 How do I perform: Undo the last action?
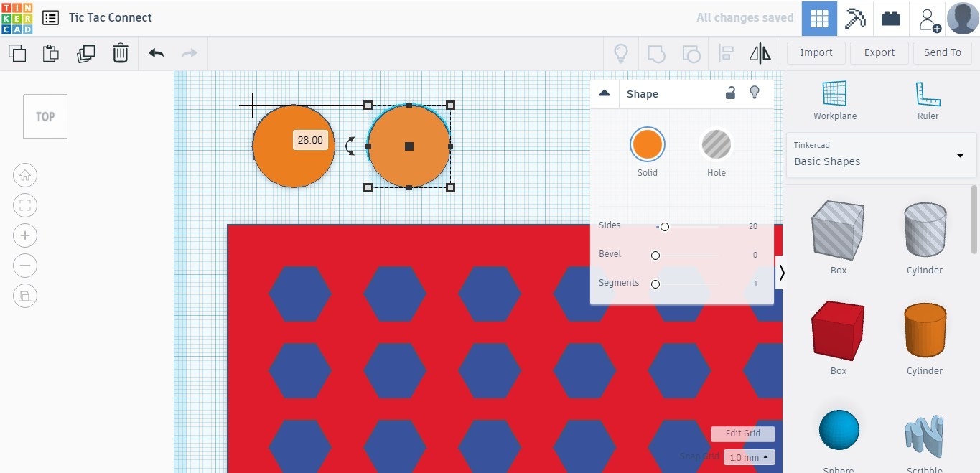tap(155, 52)
